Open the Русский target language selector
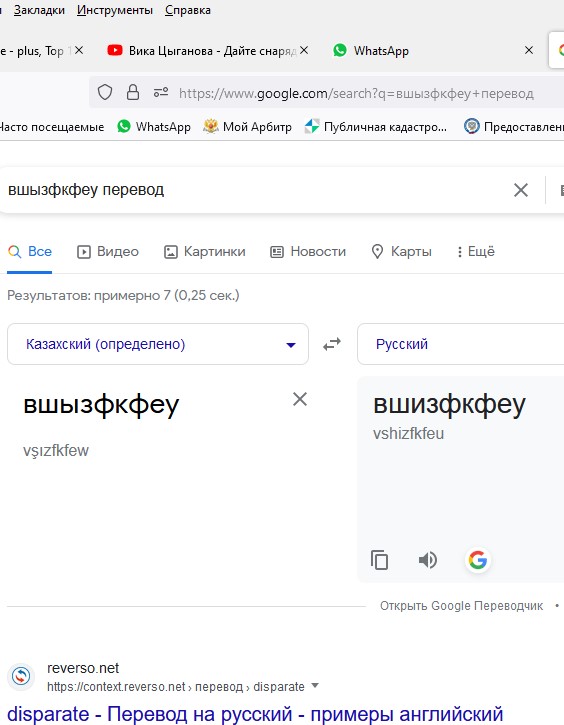 [x=460, y=344]
